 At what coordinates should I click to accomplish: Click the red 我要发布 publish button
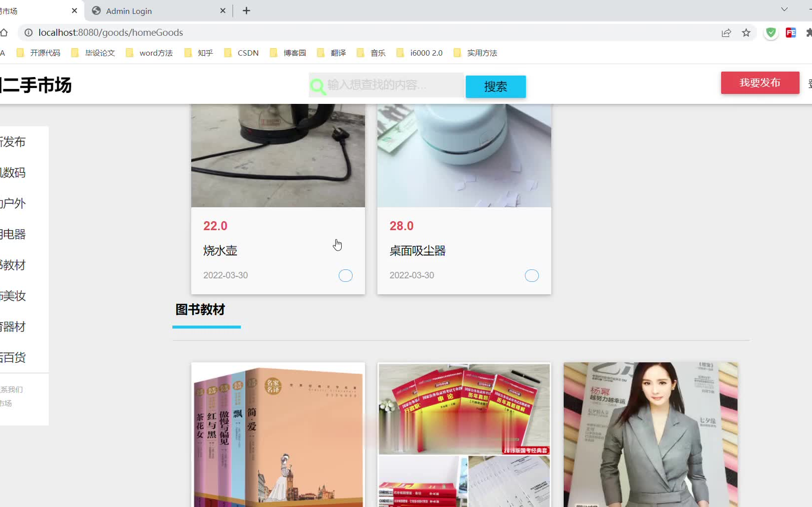(759, 83)
